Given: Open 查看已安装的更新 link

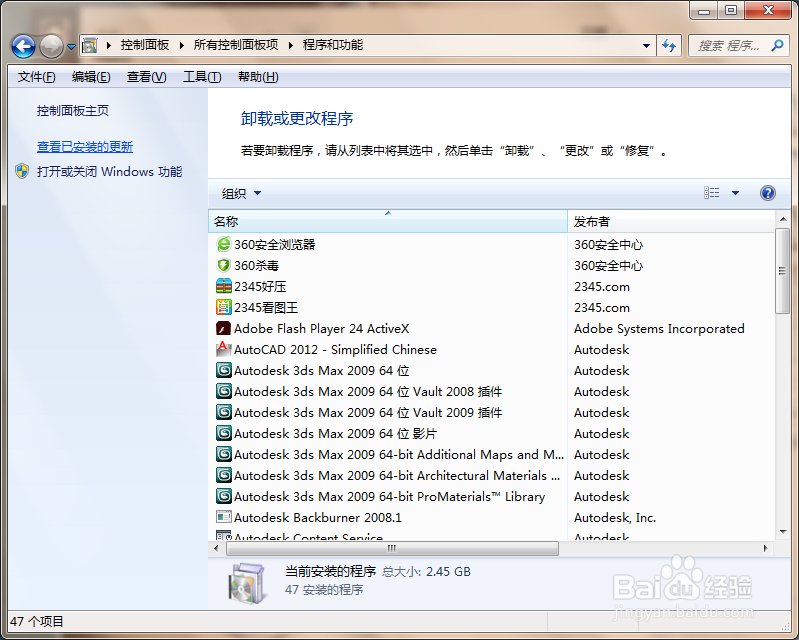Looking at the screenshot, I should pyautogui.click(x=85, y=147).
